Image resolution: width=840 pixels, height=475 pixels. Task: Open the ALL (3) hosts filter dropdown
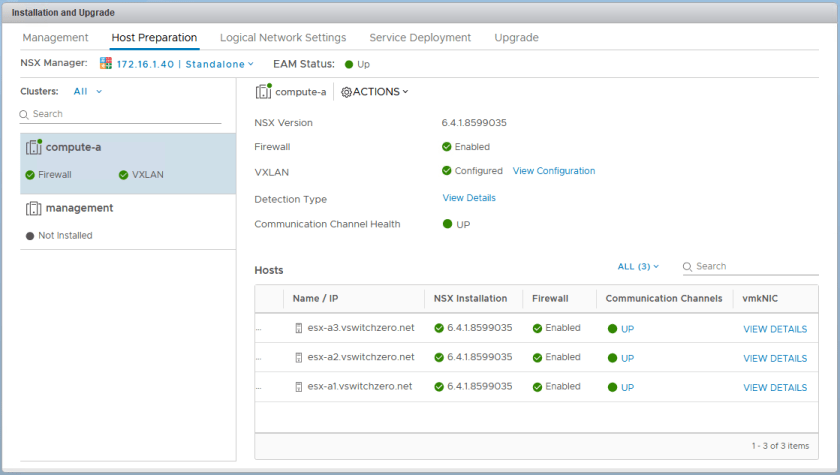[x=639, y=267]
